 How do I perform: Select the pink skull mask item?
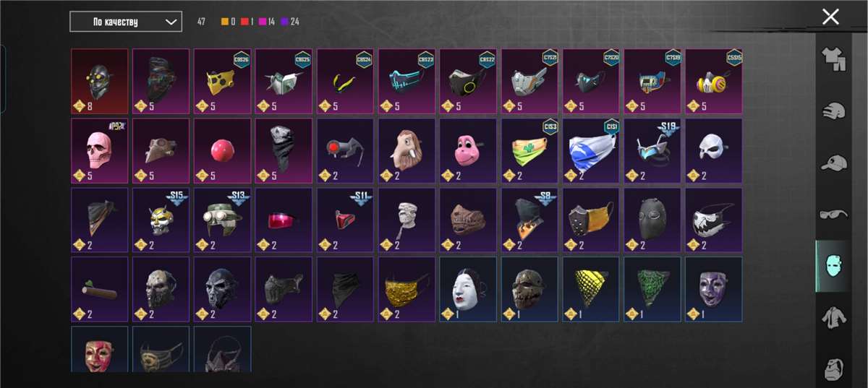pos(100,150)
